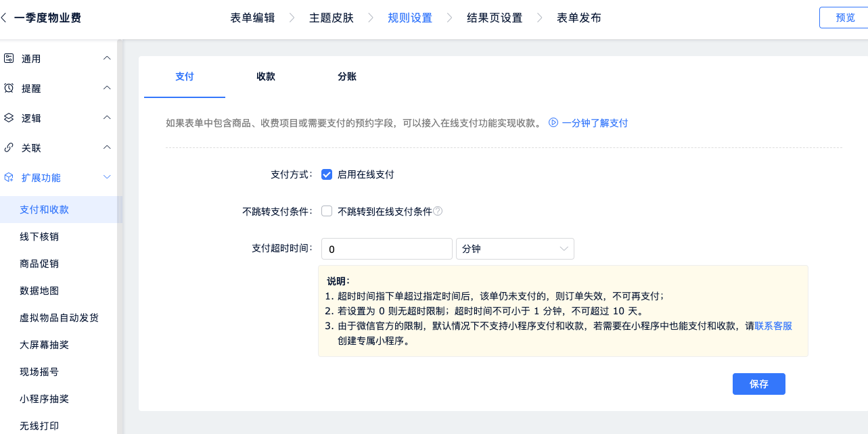Click the 关联 link icon
Image resolution: width=868 pixels, height=434 pixels.
coord(9,148)
